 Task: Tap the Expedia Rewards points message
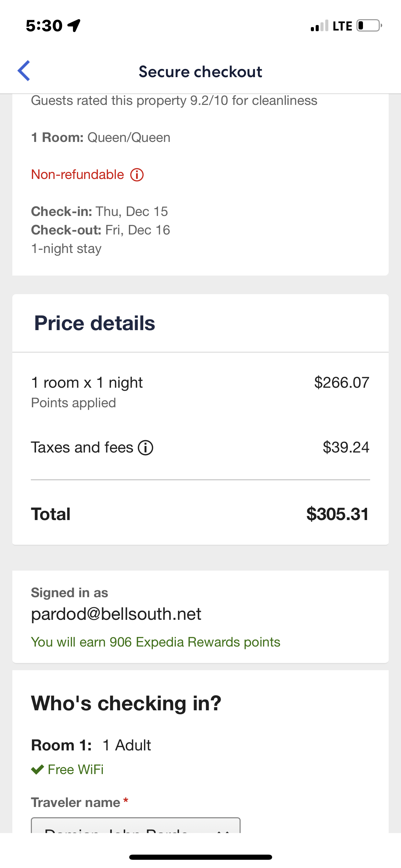coord(156,642)
